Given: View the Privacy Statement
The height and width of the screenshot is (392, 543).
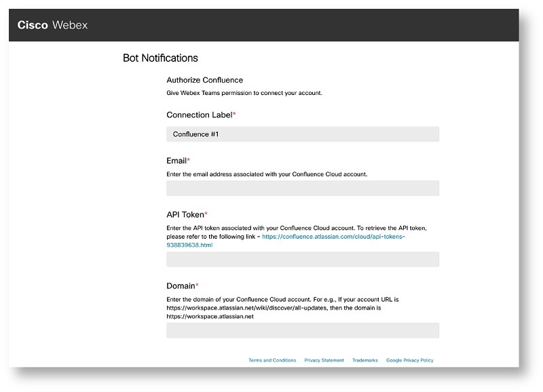Looking at the screenshot, I should pos(324,360).
